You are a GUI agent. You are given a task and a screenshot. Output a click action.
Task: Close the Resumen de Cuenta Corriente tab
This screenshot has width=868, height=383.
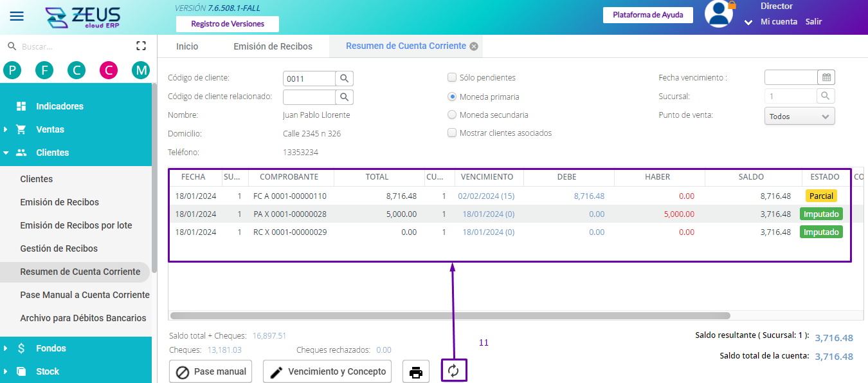(474, 46)
